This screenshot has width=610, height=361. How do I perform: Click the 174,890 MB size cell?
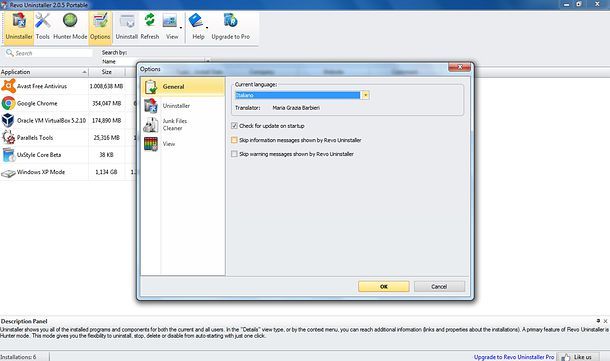106,121
